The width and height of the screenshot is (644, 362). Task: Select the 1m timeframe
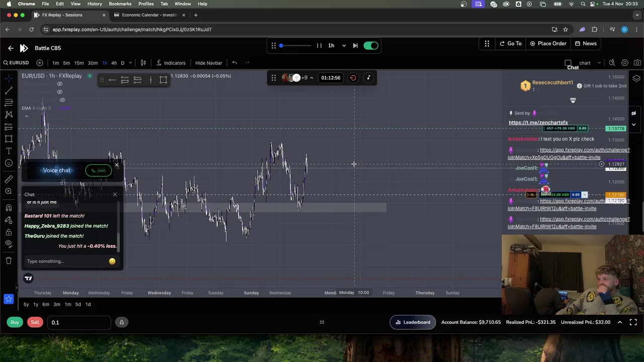[x=55, y=63]
